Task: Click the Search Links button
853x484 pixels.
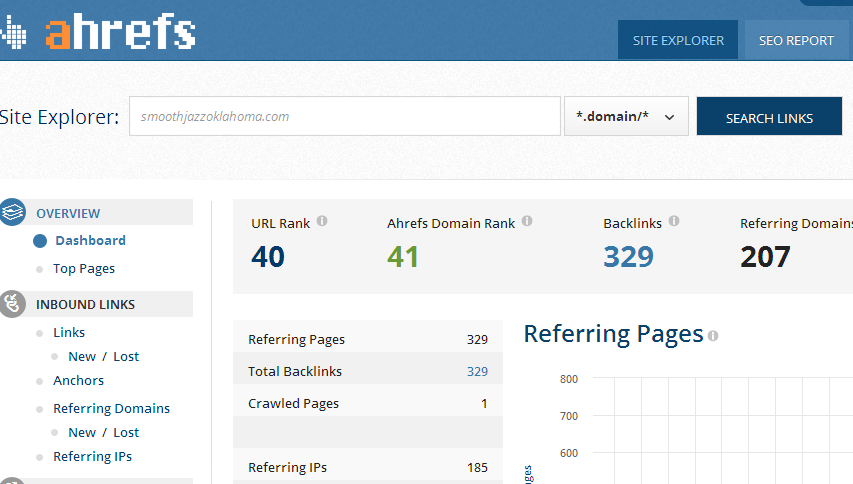Action: click(769, 116)
